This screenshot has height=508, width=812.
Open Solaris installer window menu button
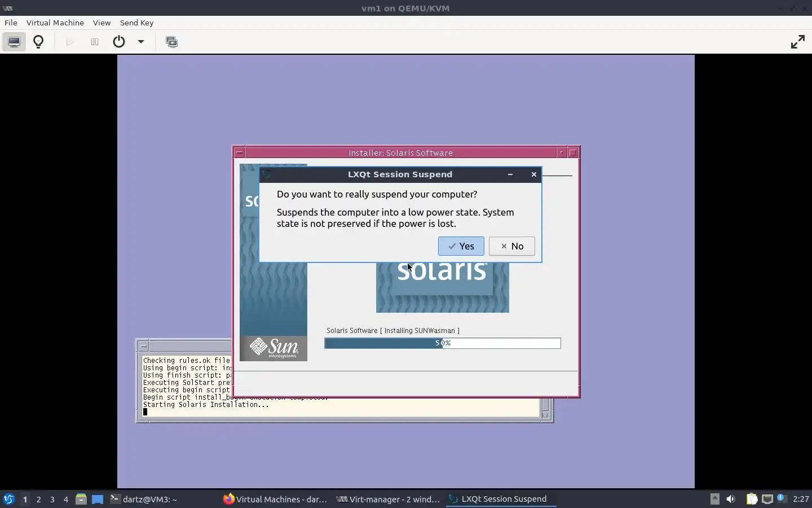coord(240,152)
